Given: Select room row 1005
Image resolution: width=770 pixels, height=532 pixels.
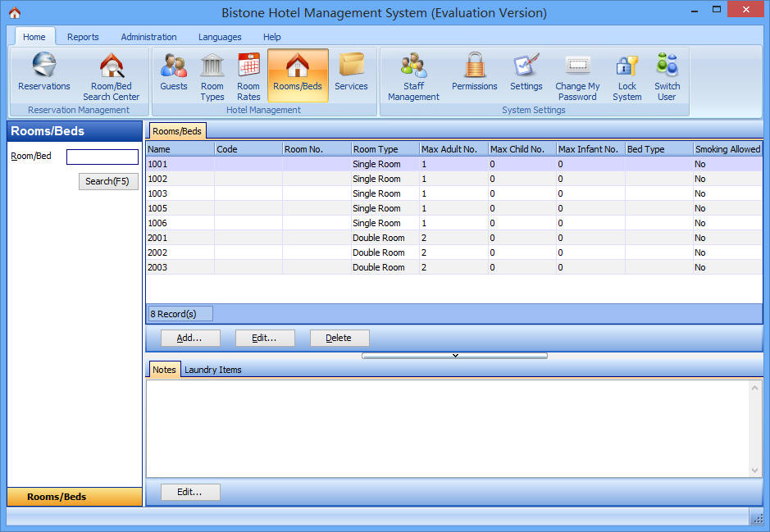Looking at the screenshot, I should (454, 208).
